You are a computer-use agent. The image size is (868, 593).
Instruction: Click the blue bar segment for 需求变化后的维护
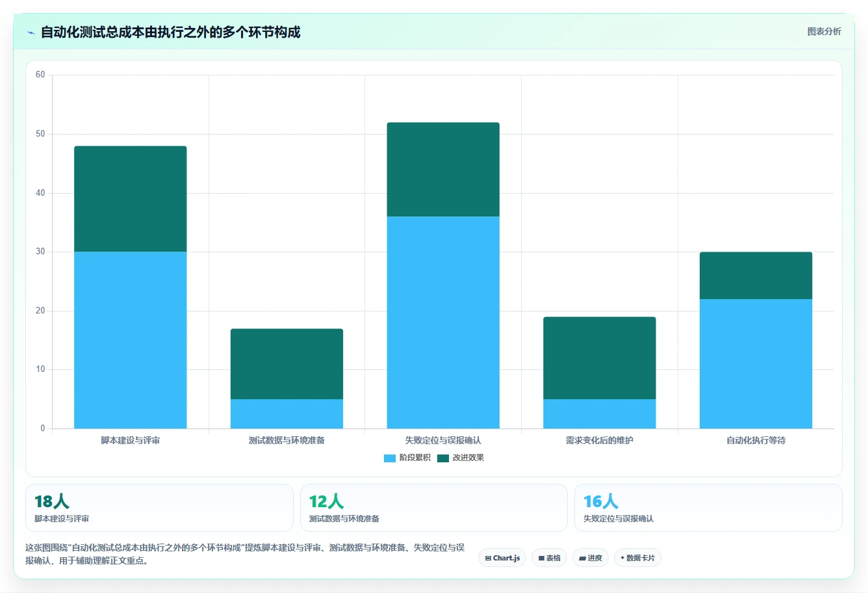point(600,414)
